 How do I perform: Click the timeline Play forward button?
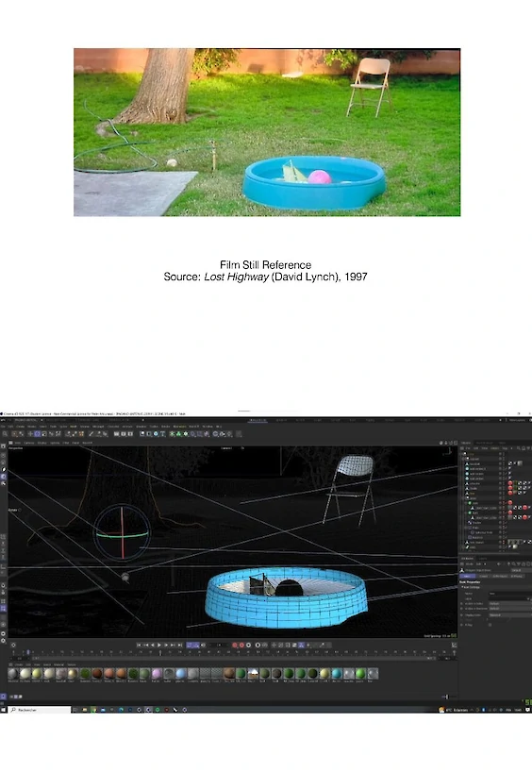click(x=158, y=645)
